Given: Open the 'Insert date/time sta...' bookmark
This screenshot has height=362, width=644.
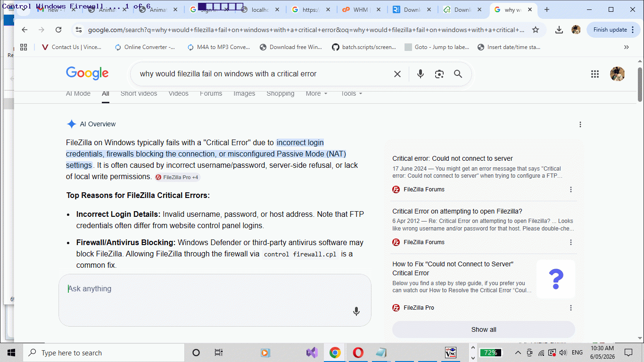Looking at the screenshot, I should tap(509, 47).
